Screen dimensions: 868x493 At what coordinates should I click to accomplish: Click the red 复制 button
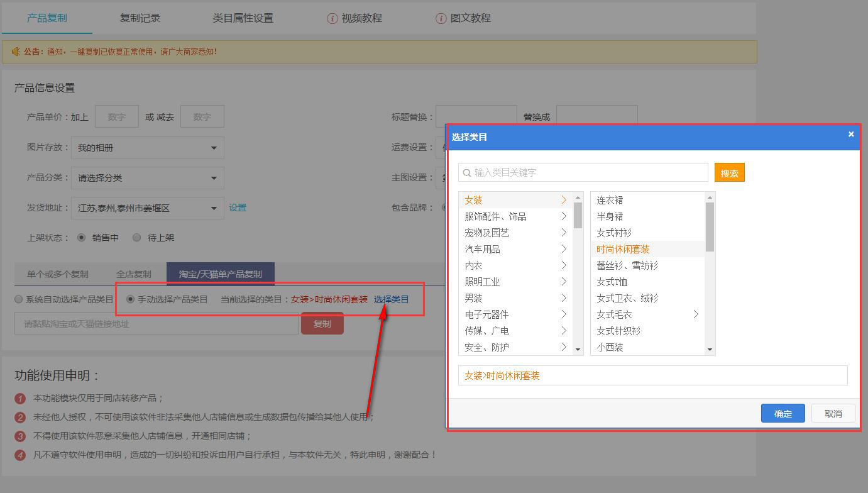pos(322,324)
